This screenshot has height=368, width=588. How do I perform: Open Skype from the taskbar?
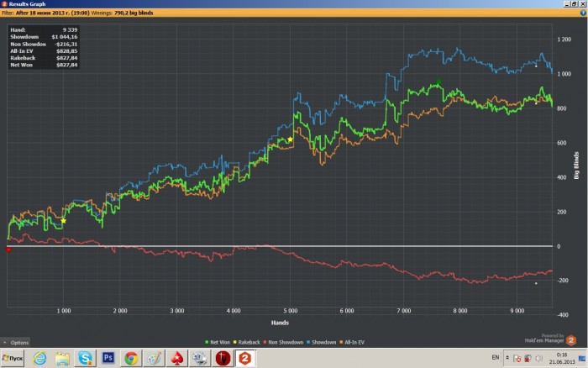point(85,358)
